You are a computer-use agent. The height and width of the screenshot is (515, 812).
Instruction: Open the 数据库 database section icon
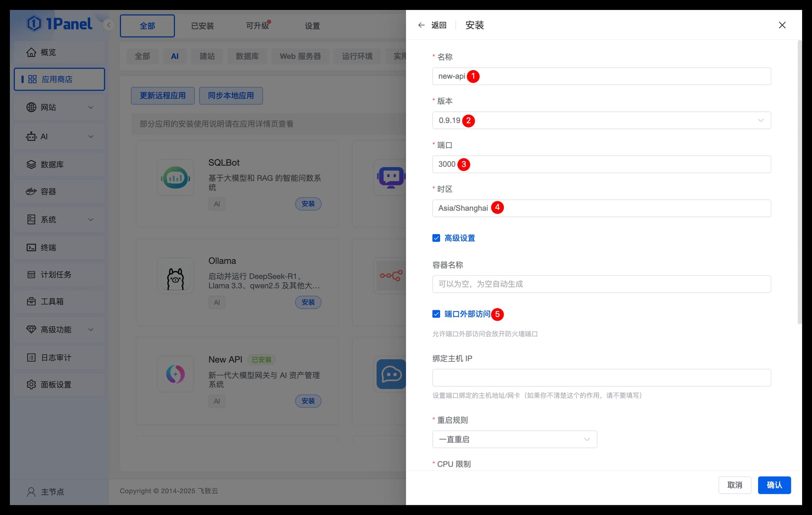coord(31,164)
